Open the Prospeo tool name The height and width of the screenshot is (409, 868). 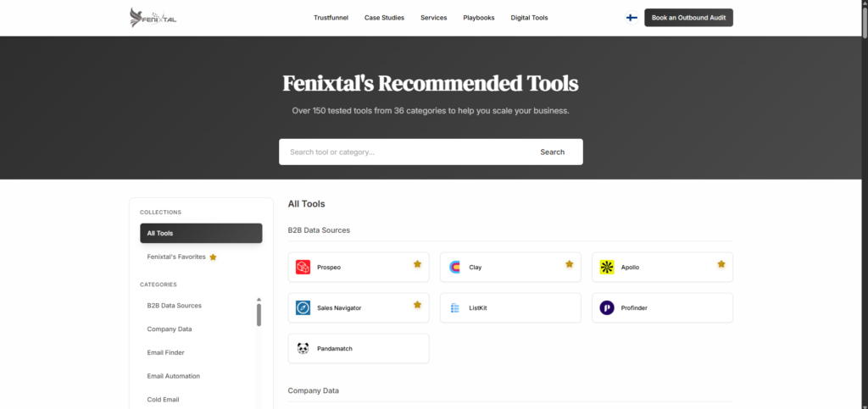(329, 268)
